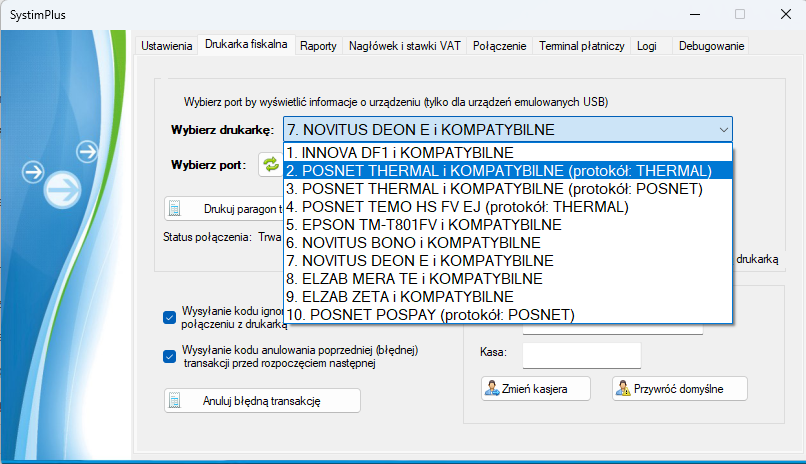Click the small arrow circle at sidebar top
806x464 pixels.
[x=88, y=152]
